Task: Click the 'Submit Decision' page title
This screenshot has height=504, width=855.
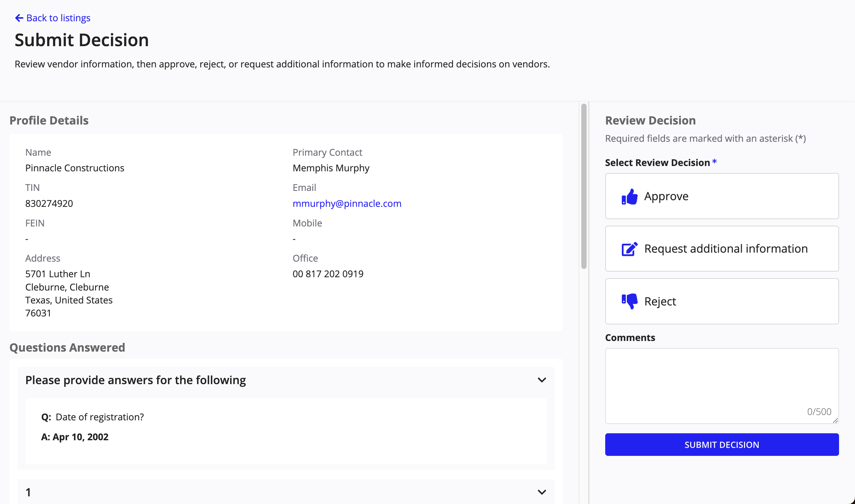Action: [81, 40]
